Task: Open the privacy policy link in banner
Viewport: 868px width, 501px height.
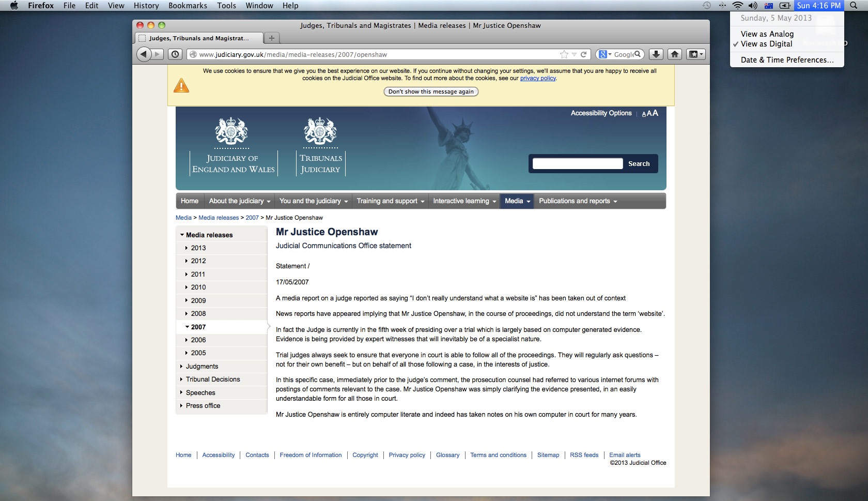Action: (x=538, y=79)
